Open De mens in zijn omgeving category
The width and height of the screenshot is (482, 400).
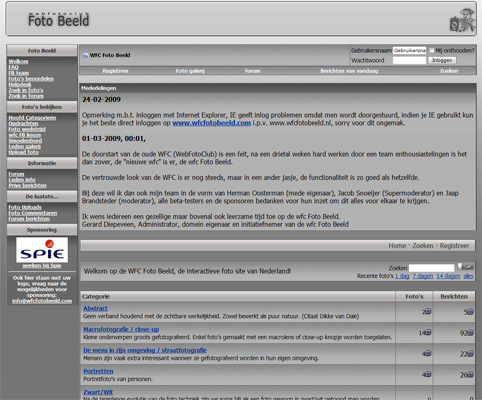tap(145, 350)
